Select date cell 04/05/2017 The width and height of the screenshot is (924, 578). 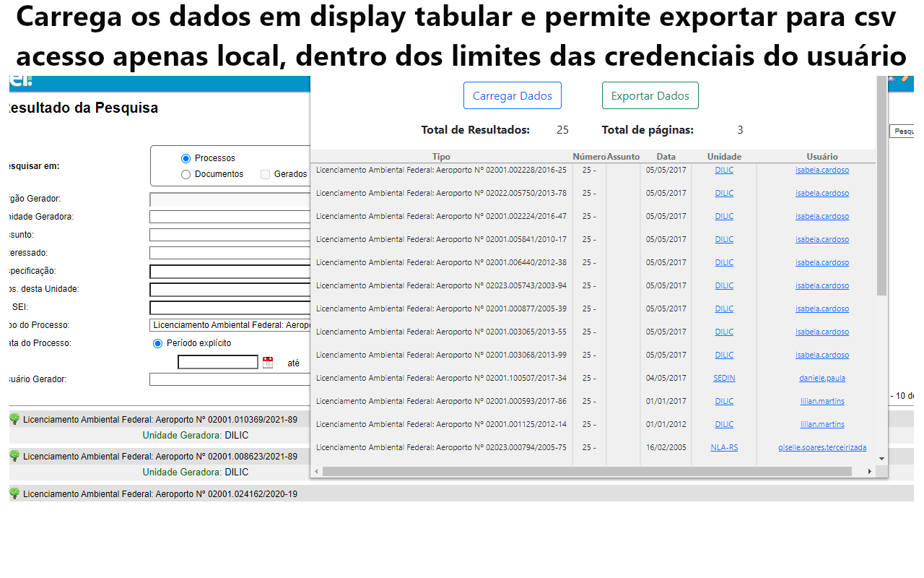[x=666, y=378]
